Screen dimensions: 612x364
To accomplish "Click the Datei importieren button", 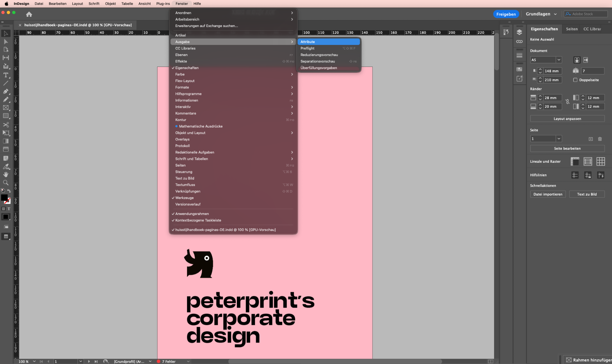I will [x=548, y=194].
